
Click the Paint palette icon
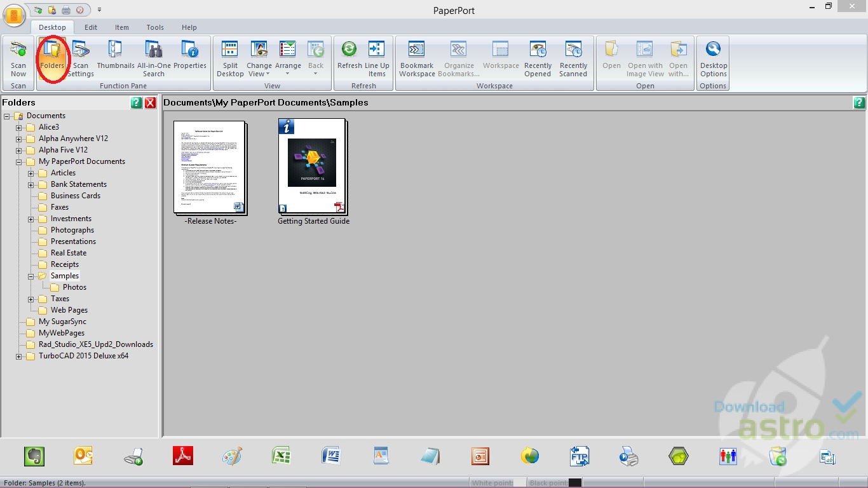pyautogui.click(x=232, y=456)
